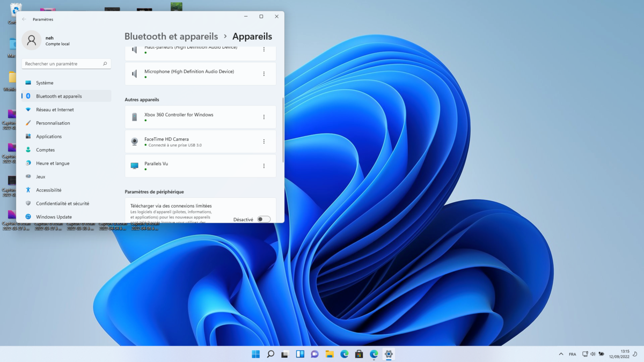
Task: Open more options for FaceTime HD Camera
Action: click(264, 142)
